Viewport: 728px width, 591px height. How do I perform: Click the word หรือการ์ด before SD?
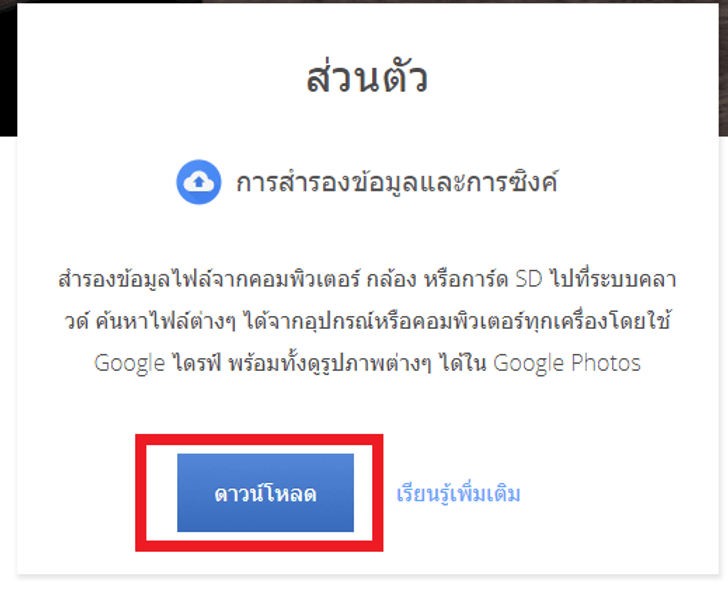coord(466,279)
